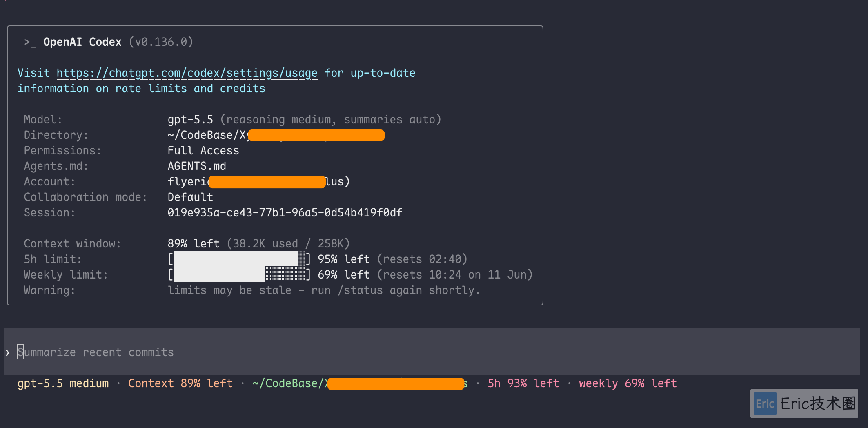This screenshot has width=868, height=428.
Task: Click the account name starting with flyeri
Action: 259,182
